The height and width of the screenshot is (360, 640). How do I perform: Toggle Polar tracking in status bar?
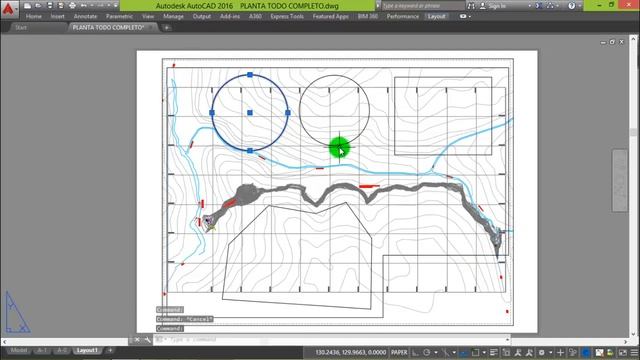click(x=427, y=352)
